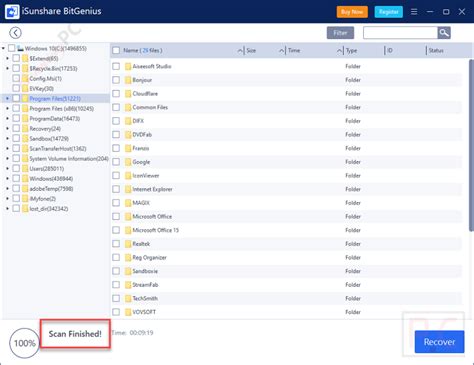The height and width of the screenshot is (365, 474).
Task: Click the Status column header
Action: pos(436,50)
